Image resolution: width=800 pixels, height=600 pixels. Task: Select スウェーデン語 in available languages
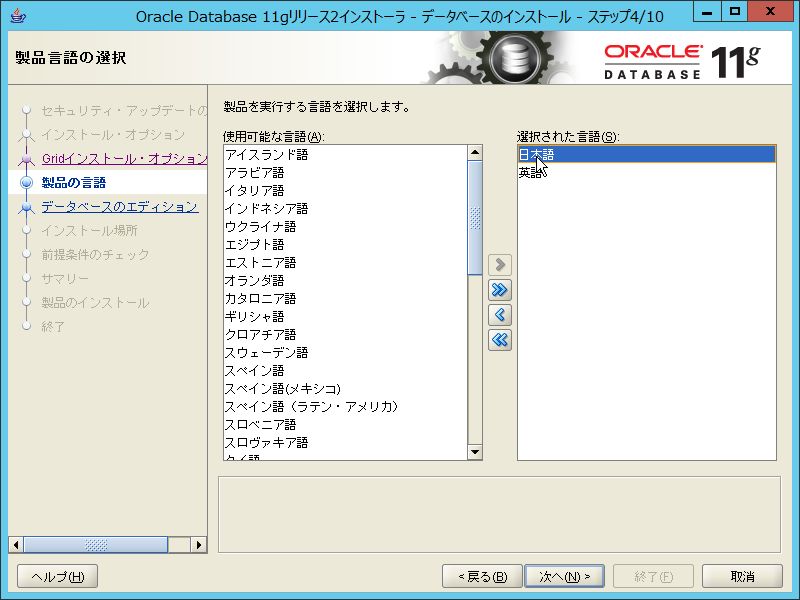[345, 353]
